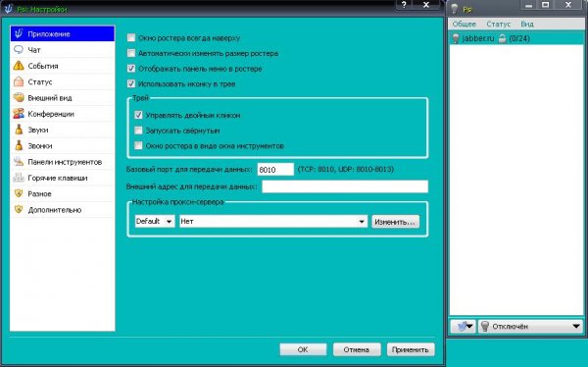This screenshot has height=367, width=588.
Task: Click the Psi trident icon in the settings title bar
Action: [x=8, y=9]
